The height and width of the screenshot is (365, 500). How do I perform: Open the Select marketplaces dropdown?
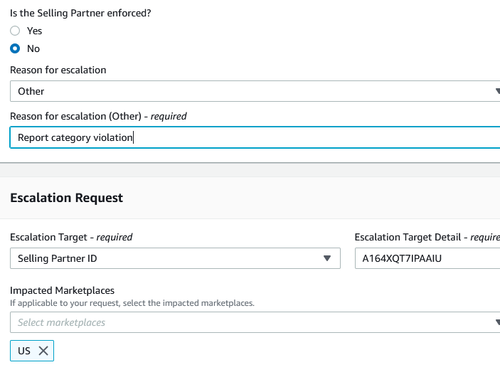click(x=255, y=322)
